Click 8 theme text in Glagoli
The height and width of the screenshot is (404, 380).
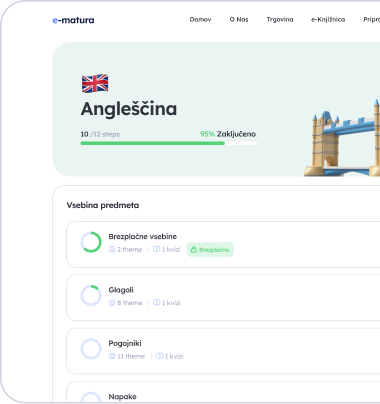[130, 303]
